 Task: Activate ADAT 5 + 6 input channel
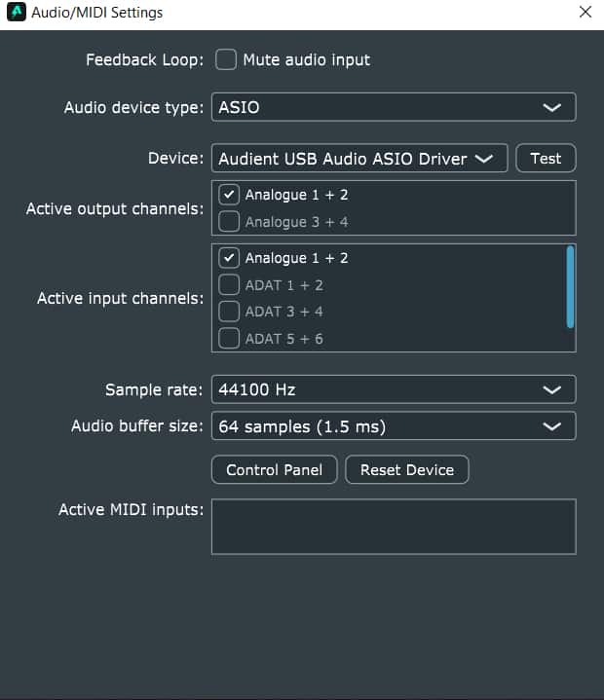tap(230, 339)
